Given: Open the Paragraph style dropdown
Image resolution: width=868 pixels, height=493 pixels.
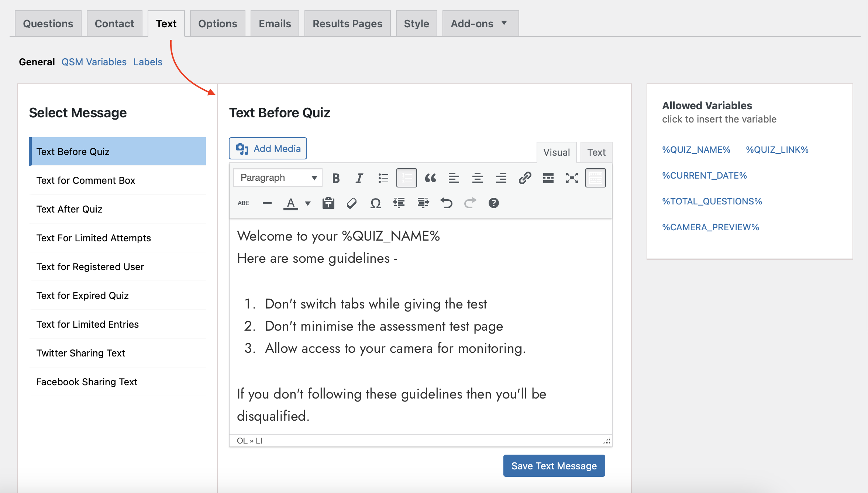Looking at the screenshot, I should point(277,177).
